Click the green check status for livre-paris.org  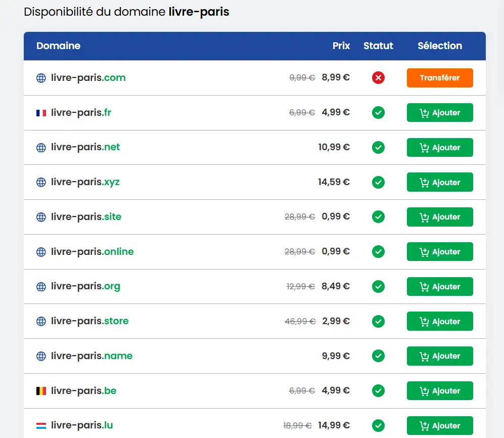pyautogui.click(x=378, y=286)
